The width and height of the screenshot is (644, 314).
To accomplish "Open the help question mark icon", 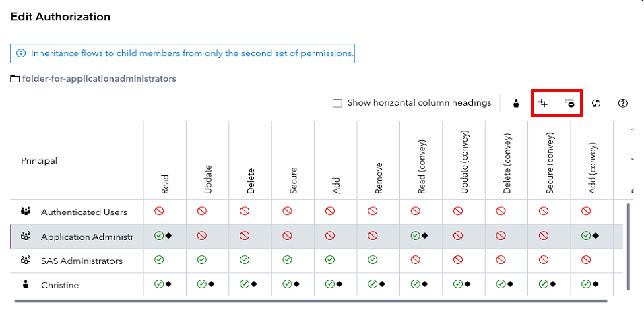I will 623,104.
